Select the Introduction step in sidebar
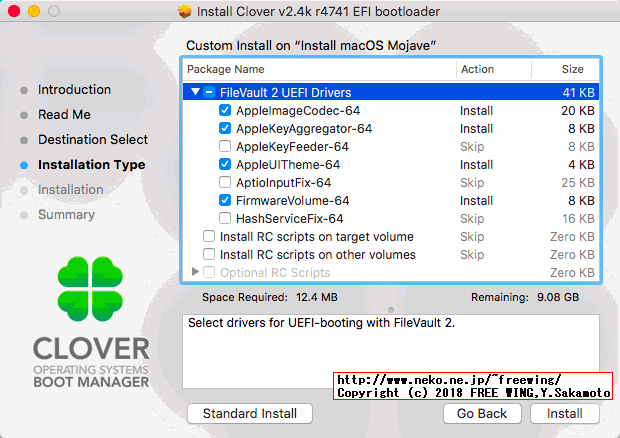The image size is (620, 438). tap(74, 90)
